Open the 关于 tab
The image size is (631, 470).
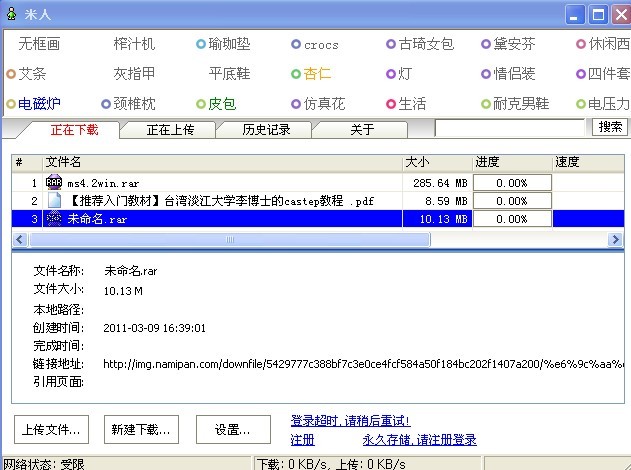[362, 130]
